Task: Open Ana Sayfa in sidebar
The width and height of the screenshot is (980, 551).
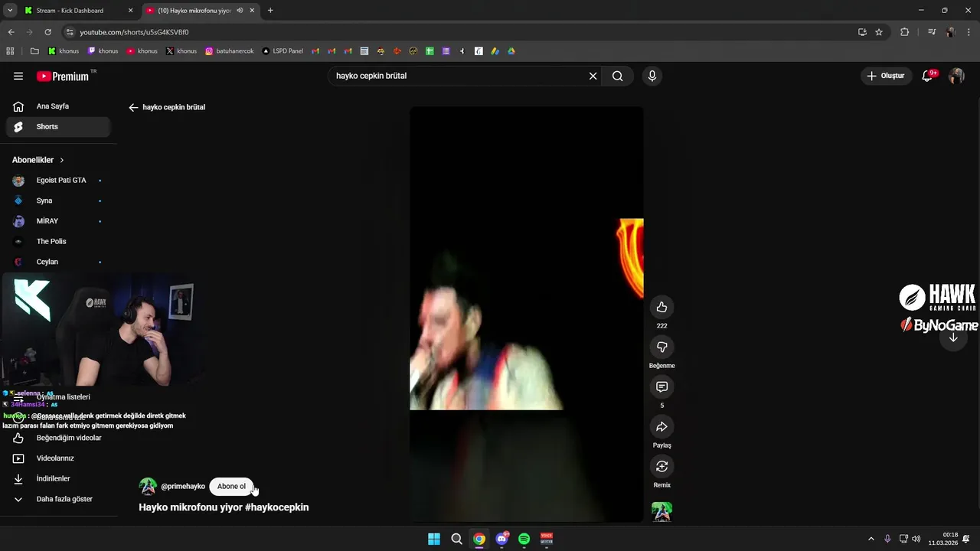Action: pyautogui.click(x=58, y=106)
